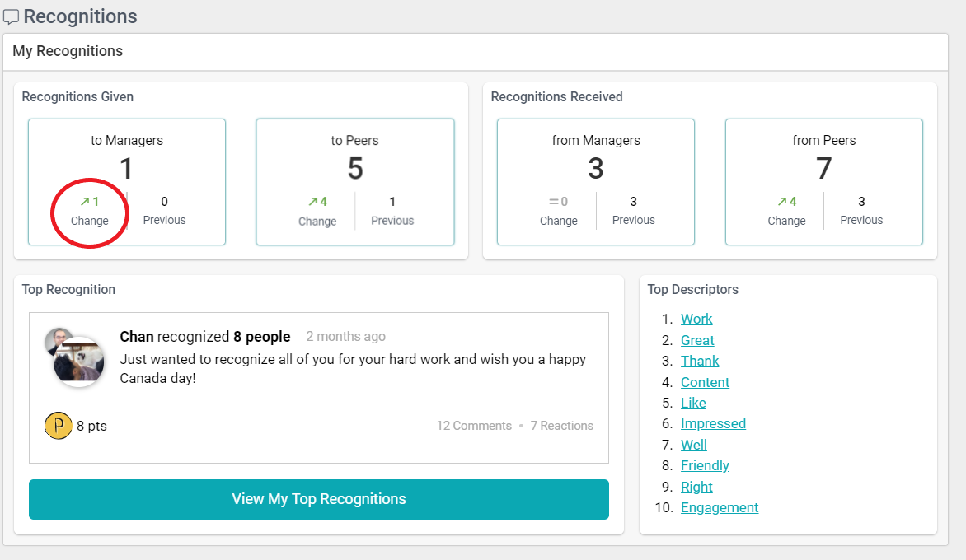
Task: Show the 7 Reactions on post
Action: tap(561, 426)
